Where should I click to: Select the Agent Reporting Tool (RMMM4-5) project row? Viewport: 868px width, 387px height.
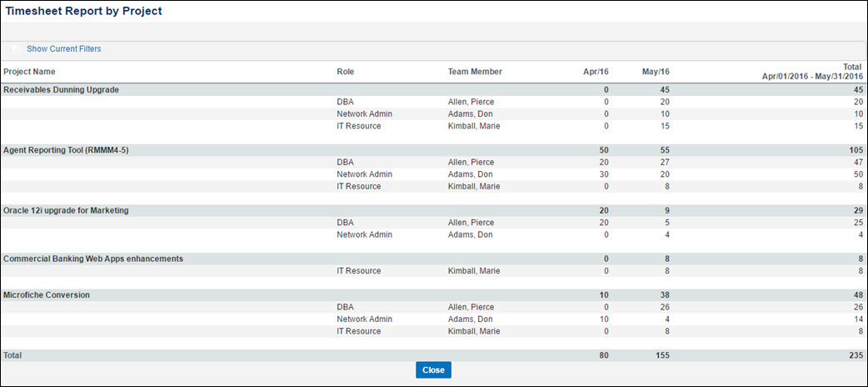pyautogui.click(x=433, y=149)
